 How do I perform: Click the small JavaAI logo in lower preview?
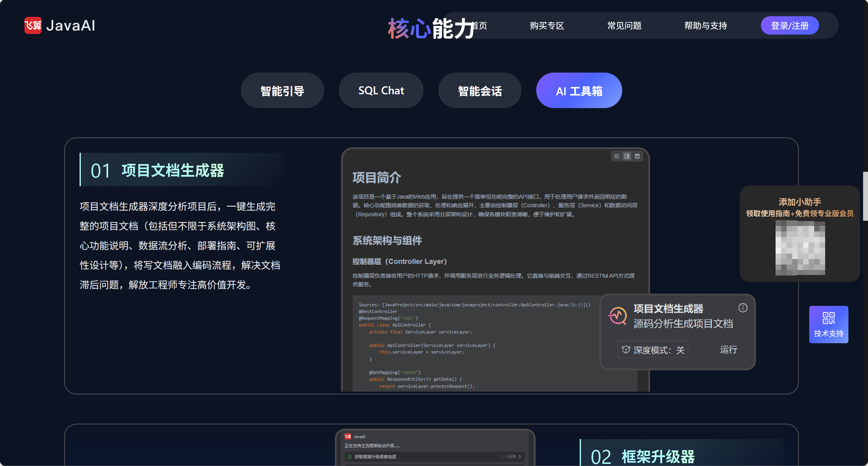click(348, 436)
